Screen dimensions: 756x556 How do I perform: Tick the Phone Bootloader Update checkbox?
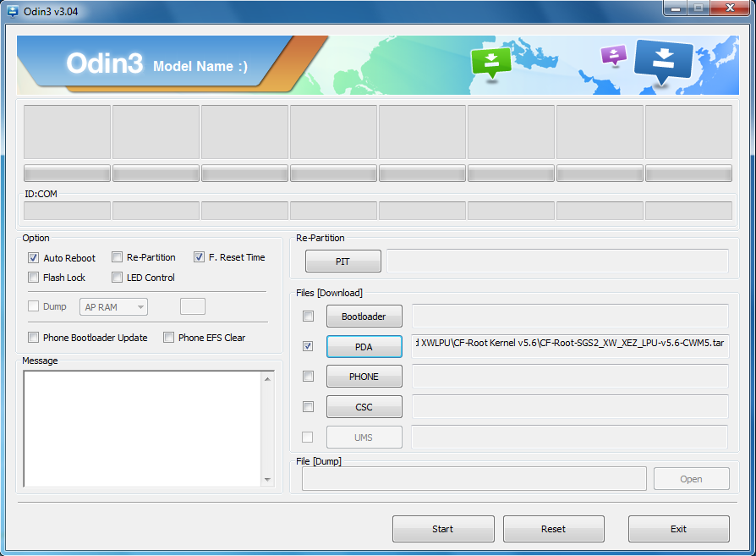pyautogui.click(x=33, y=338)
